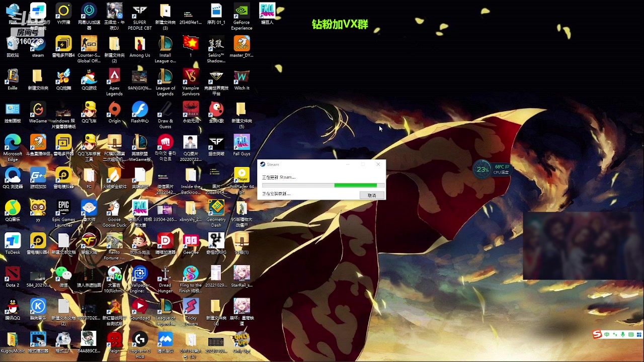Open the Dota 2 shortcut
The width and height of the screenshot is (644, 362).
point(13,277)
